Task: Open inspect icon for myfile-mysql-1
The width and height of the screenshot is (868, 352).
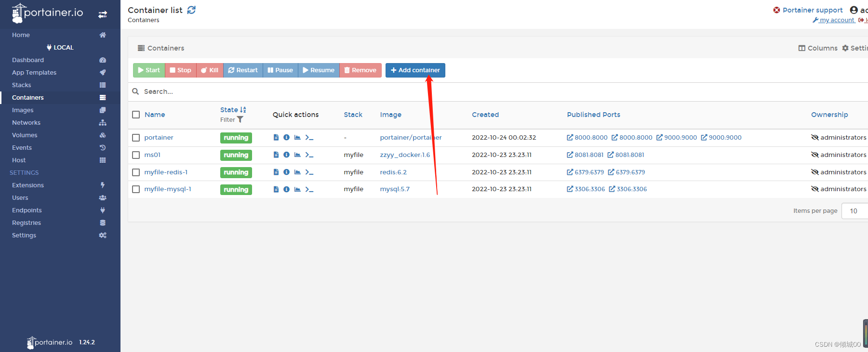Action: (286, 189)
